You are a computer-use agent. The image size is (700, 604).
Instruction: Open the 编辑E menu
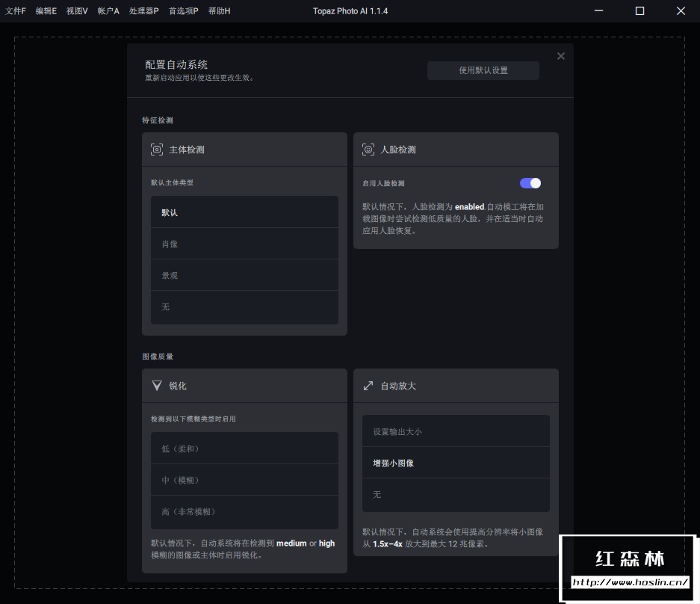tap(46, 10)
